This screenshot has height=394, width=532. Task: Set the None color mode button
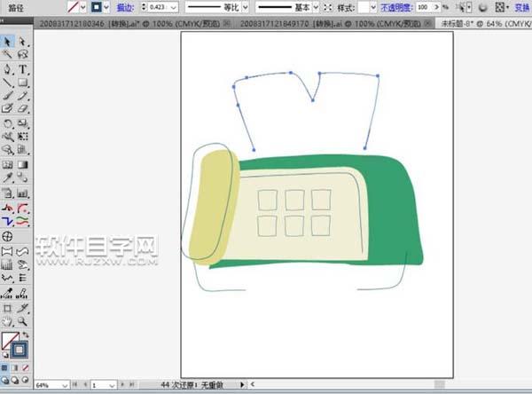pyautogui.click(x=25, y=365)
